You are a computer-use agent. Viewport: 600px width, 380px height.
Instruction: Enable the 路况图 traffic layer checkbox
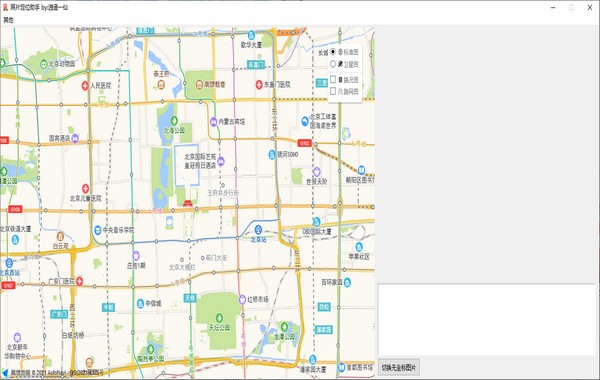click(333, 80)
